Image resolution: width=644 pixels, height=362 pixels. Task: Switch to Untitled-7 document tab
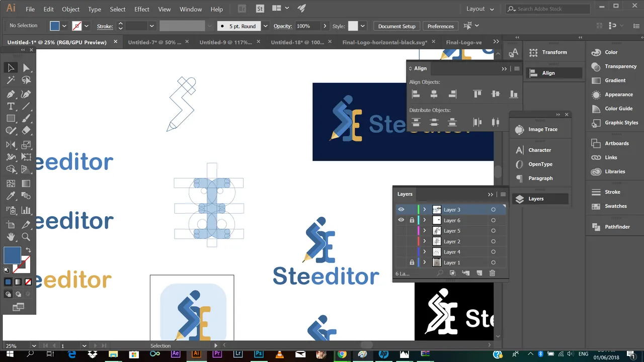pos(154,42)
